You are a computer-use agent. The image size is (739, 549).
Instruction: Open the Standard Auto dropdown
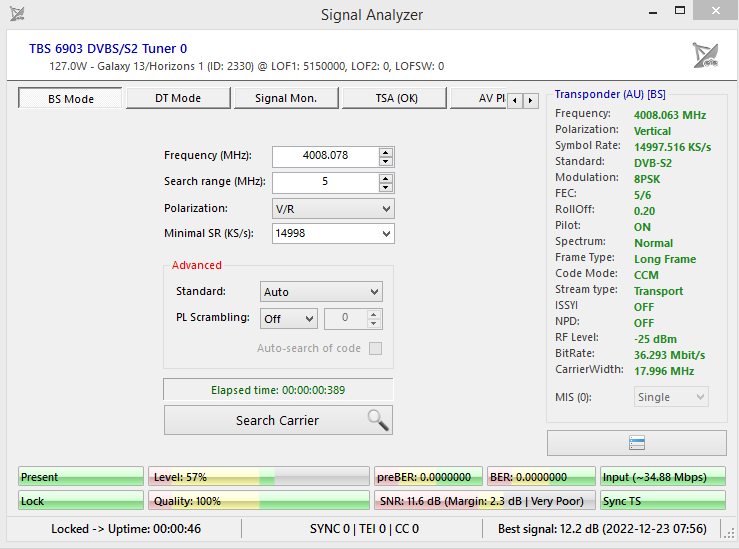tap(321, 292)
